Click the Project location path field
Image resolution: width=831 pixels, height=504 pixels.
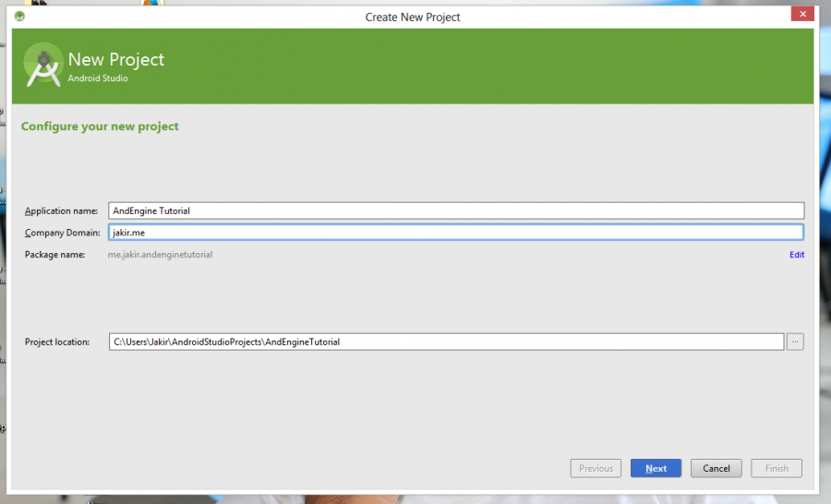pyautogui.click(x=445, y=342)
